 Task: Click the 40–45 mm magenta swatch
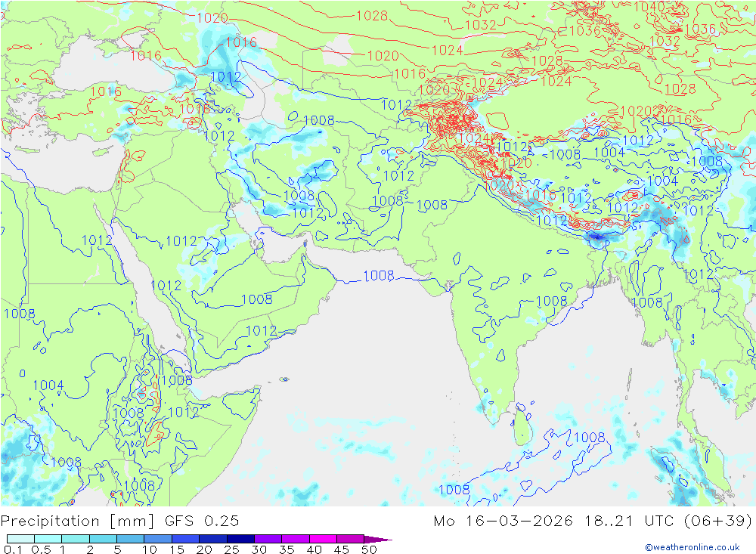[323, 539]
